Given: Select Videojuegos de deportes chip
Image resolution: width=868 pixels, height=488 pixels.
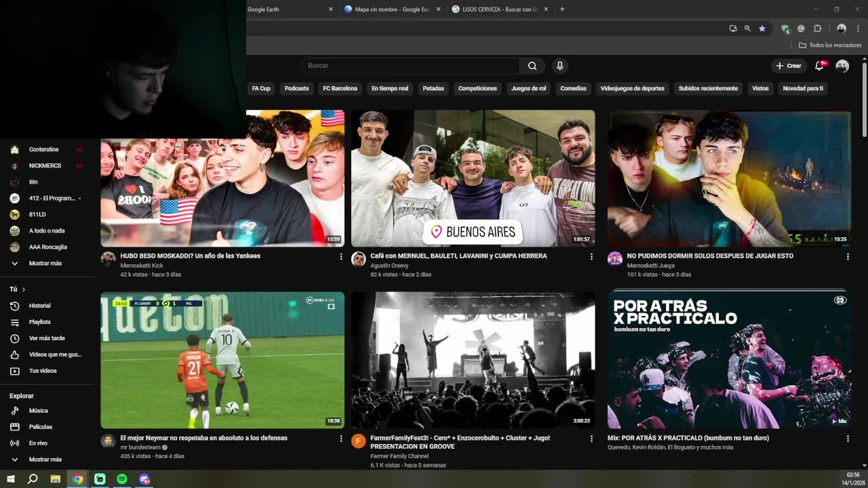Looking at the screenshot, I should pos(633,89).
